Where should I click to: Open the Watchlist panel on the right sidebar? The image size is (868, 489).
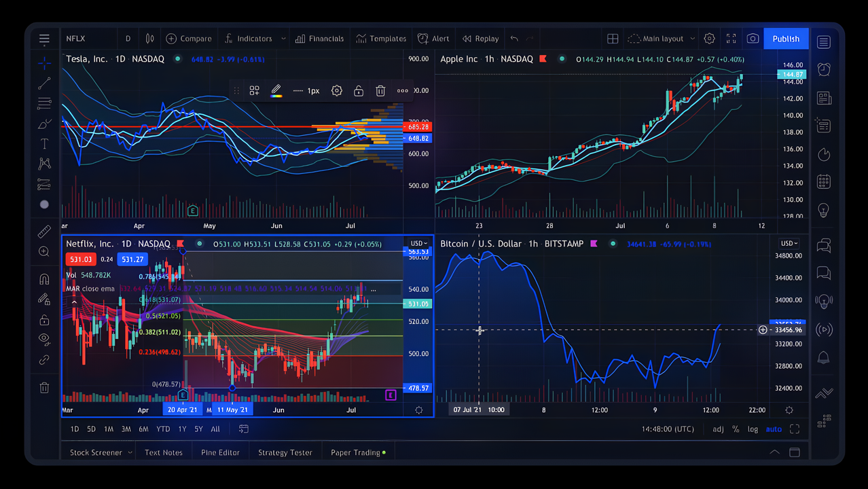click(823, 42)
